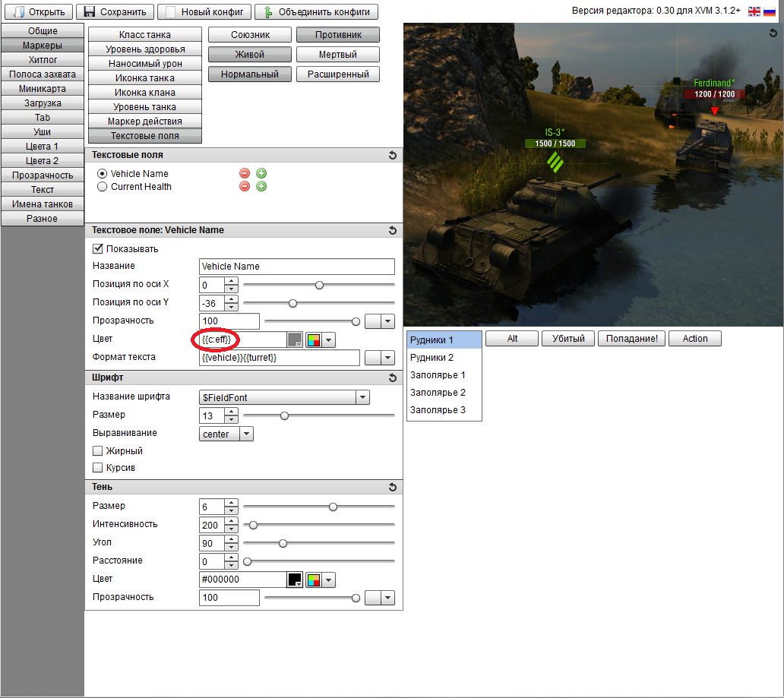Toggle the Расширенный mode button

pyautogui.click(x=338, y=74)
